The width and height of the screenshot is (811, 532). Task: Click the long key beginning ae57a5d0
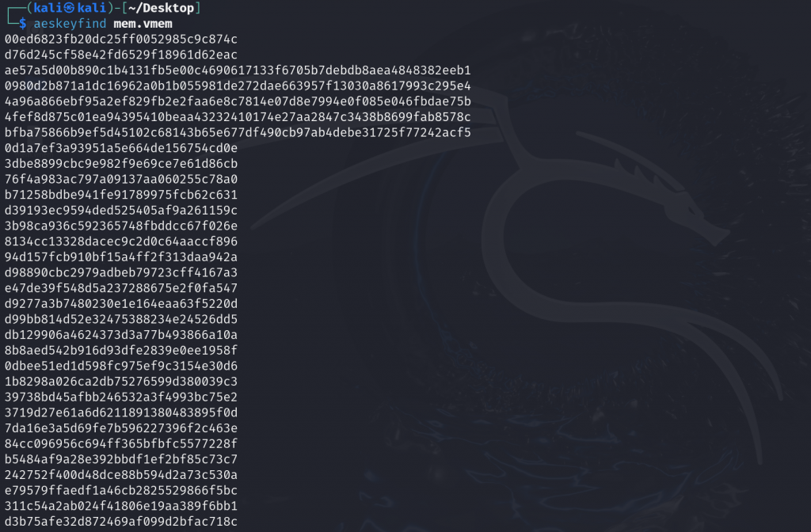click(x=238, y=70)
